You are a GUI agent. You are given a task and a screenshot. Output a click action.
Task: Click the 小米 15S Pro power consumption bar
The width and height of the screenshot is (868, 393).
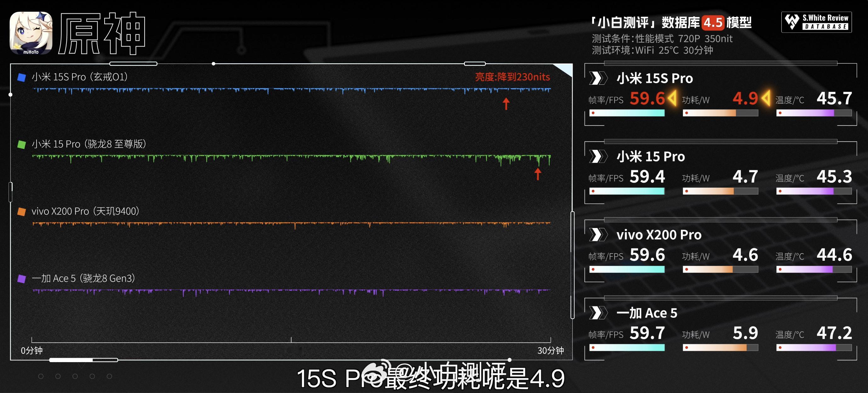coord(720,113)
